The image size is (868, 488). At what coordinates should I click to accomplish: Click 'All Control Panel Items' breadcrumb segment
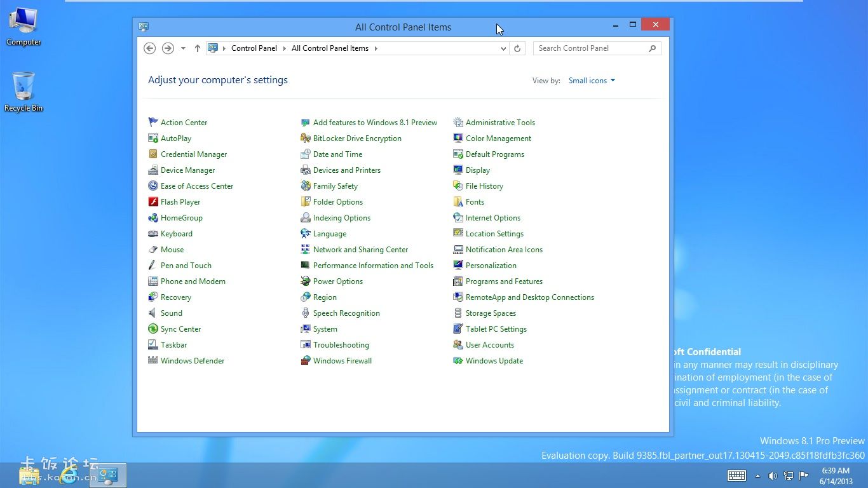[330, 48]
